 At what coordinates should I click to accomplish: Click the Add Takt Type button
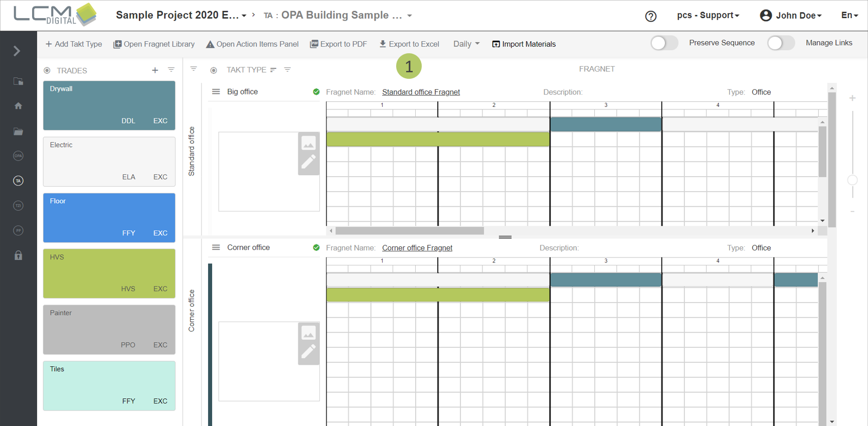click(74, 44)
